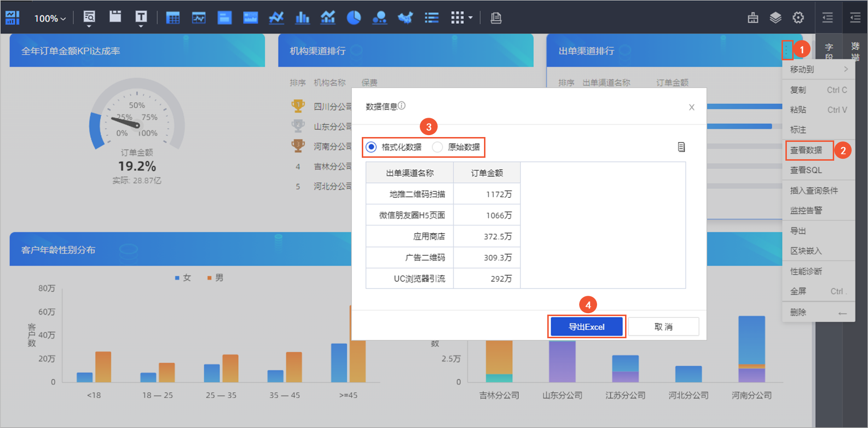Viewport: 868px width, 428px height.
Task: Add a colored map chart
Action: pyautogui.click(x=405, y=18)
